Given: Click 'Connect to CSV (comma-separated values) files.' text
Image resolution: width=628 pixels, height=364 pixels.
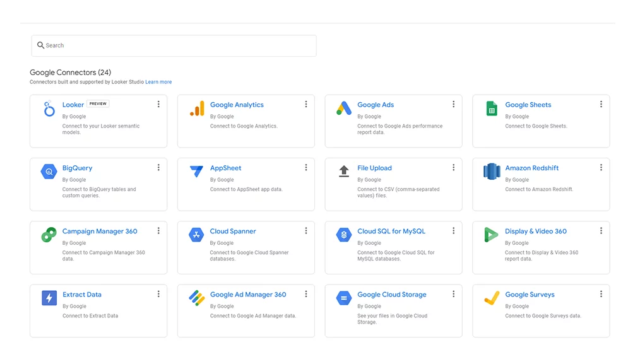Looking at the screenshot, I should click(398, 192).
